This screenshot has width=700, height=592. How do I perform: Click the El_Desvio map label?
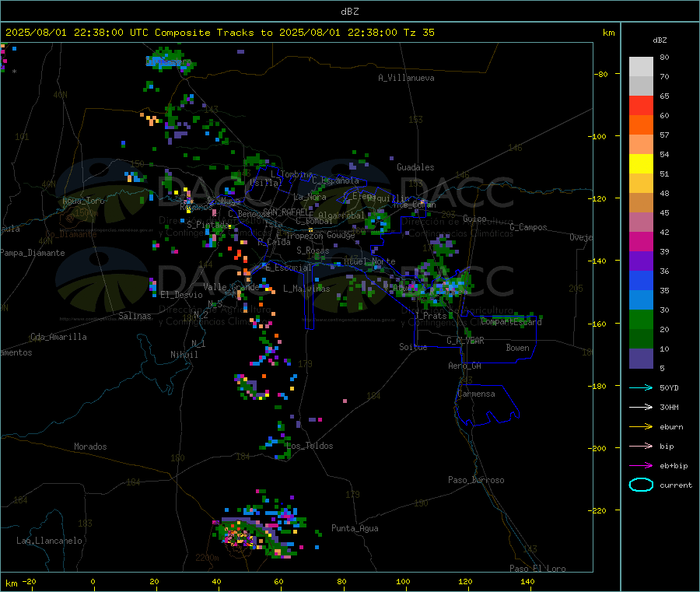click(x=181, y=295)
